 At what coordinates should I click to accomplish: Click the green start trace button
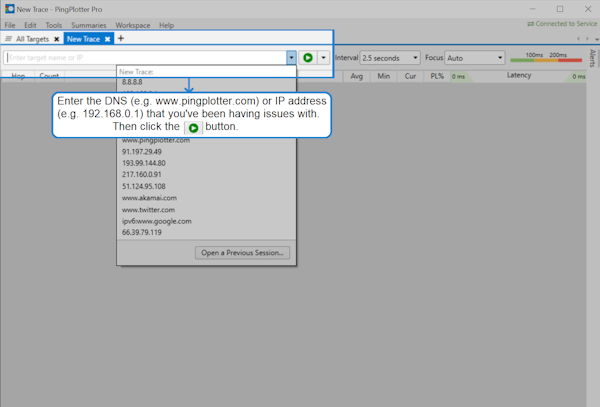308,58
